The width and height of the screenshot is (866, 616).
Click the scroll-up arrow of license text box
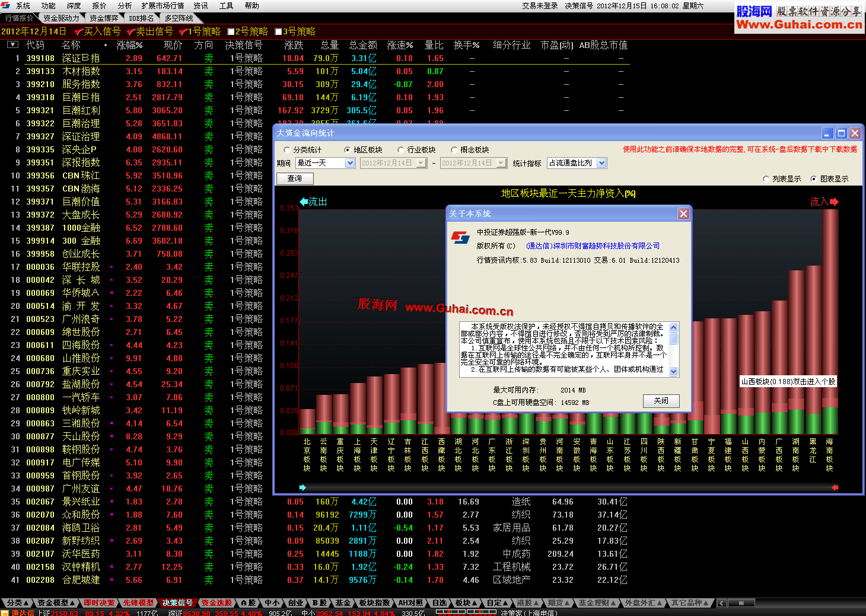tap(674, 327)
